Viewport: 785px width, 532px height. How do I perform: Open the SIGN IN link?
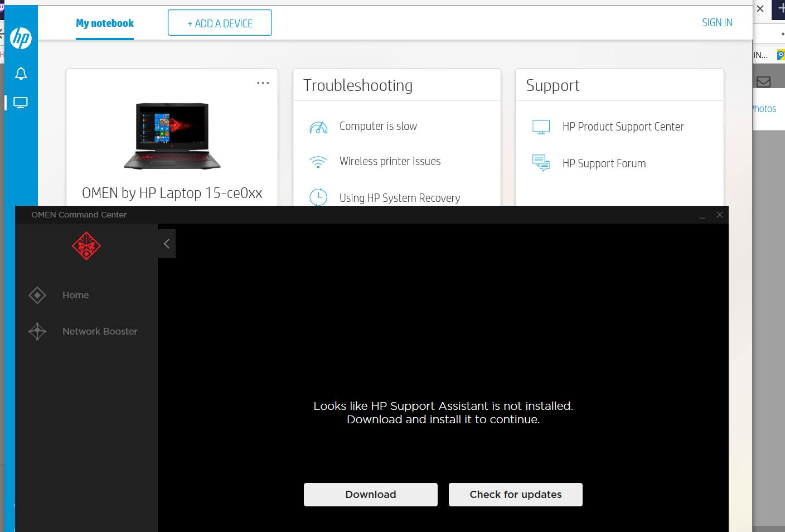coord(717,22)
